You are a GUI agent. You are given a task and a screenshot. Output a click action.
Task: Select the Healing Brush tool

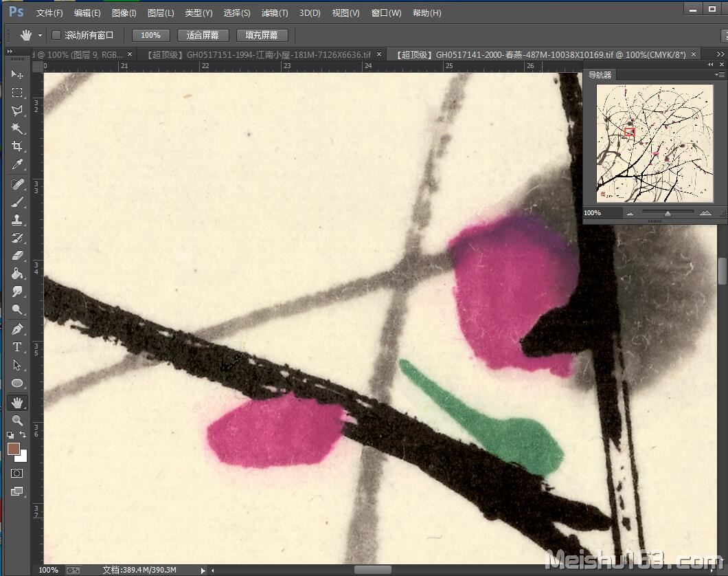coord(17,184)
